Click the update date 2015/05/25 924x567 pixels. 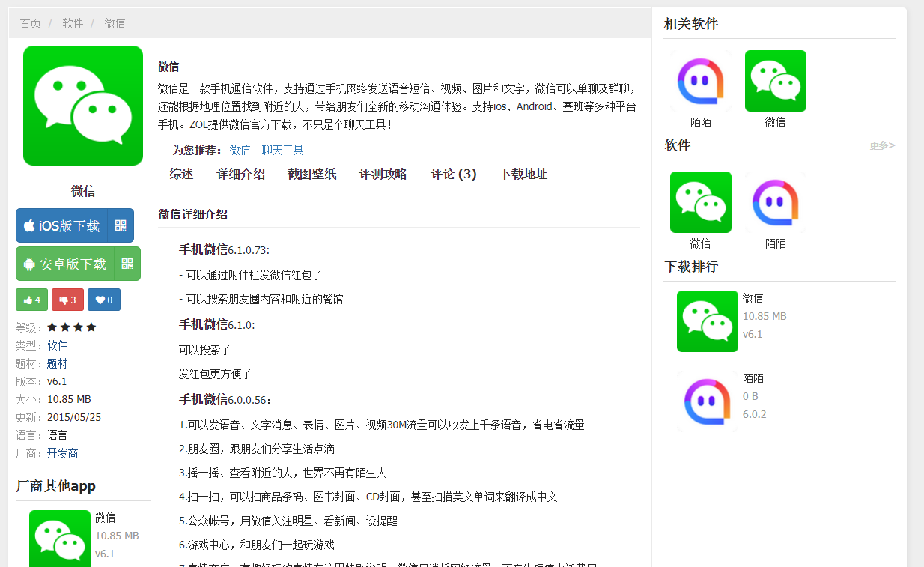pyautogui.click(x=74, y=417)
